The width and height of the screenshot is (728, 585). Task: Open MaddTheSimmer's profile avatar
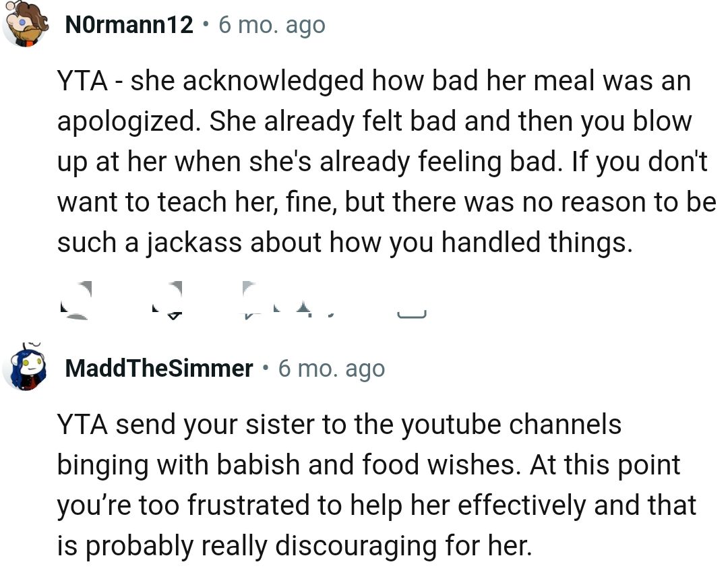pyautogui.click(x=27, y=369)
